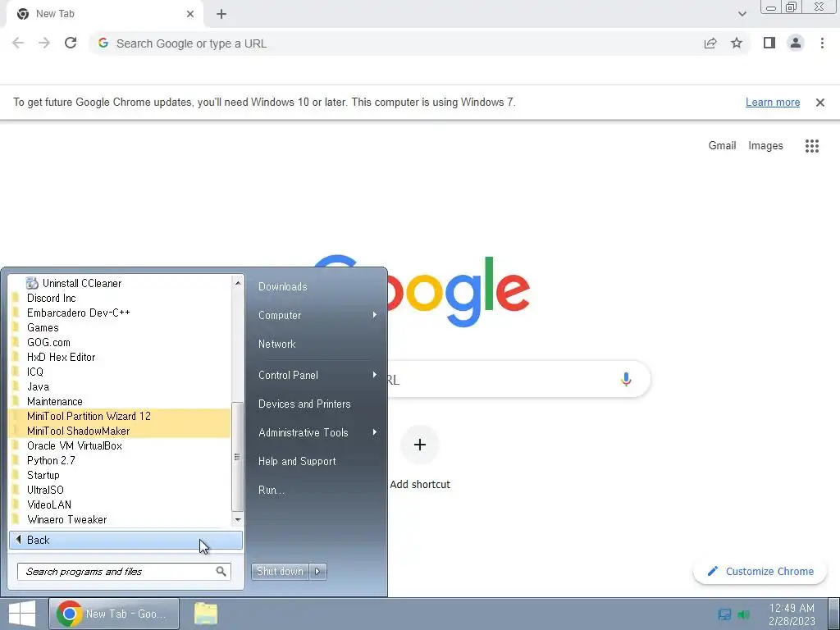The width and height of the screenshot is (840, 630).
Task: Click the Gmail link
Action: (722, 146)
